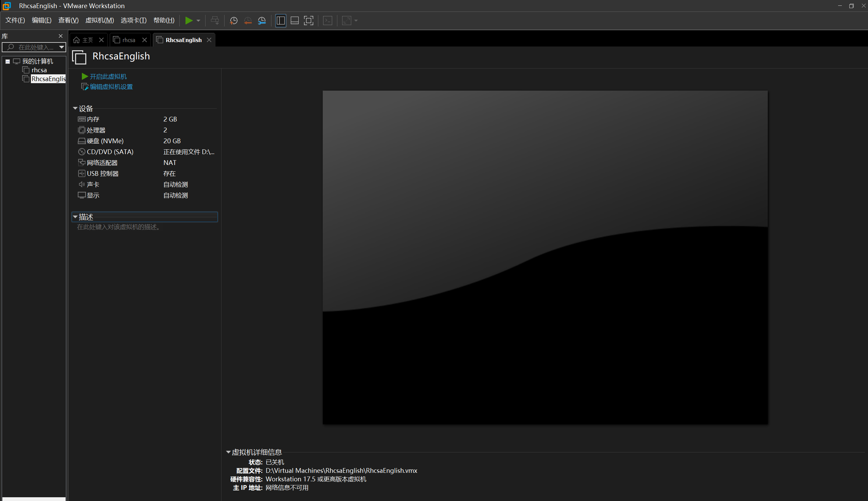
Task: Enter full screen mode via toolbar icon
Action: pos(308,21)
